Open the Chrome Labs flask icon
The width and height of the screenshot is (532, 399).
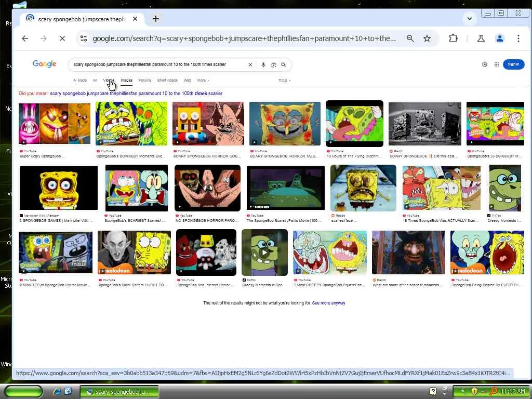(481, 38)
